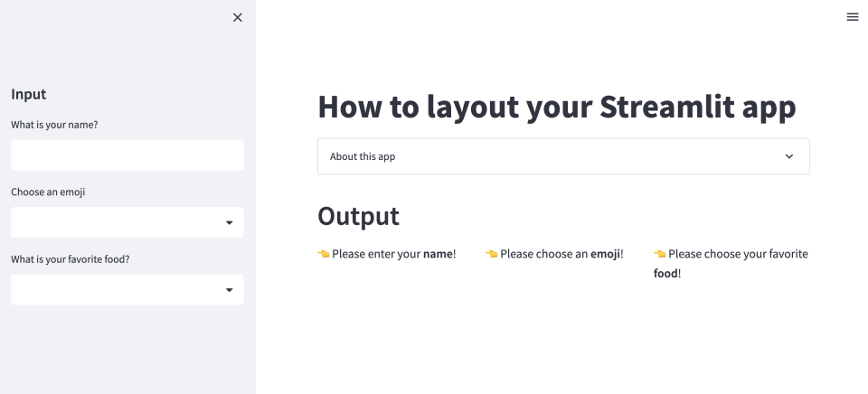Image resolution: width=868 pixels, height=394 pixels.
Task: Click the chevron on About this app
Action: (789, 156)
